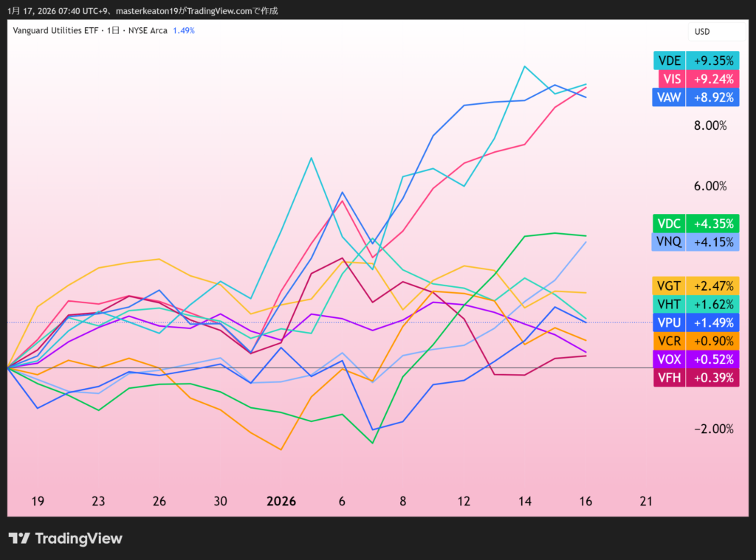Choose the VNQ +4.15% label
756x560 pixels.
tap(696, 241)
